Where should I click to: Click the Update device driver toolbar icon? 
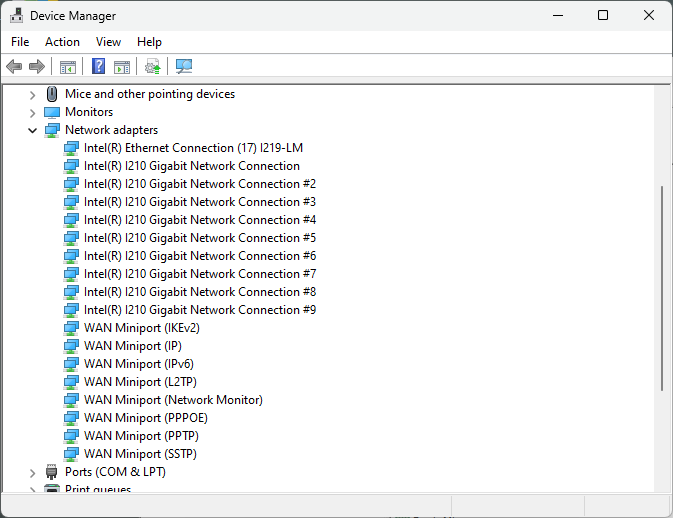[152, 67]
